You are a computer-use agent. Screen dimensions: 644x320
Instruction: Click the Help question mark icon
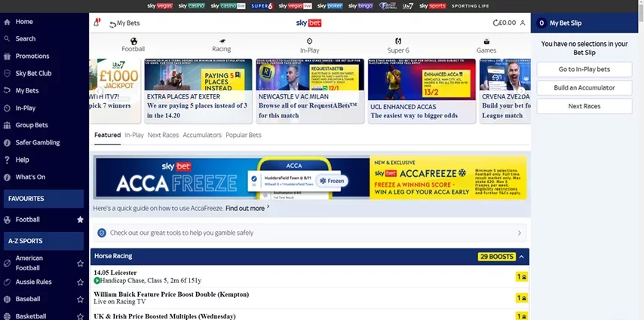click(7, 160)
